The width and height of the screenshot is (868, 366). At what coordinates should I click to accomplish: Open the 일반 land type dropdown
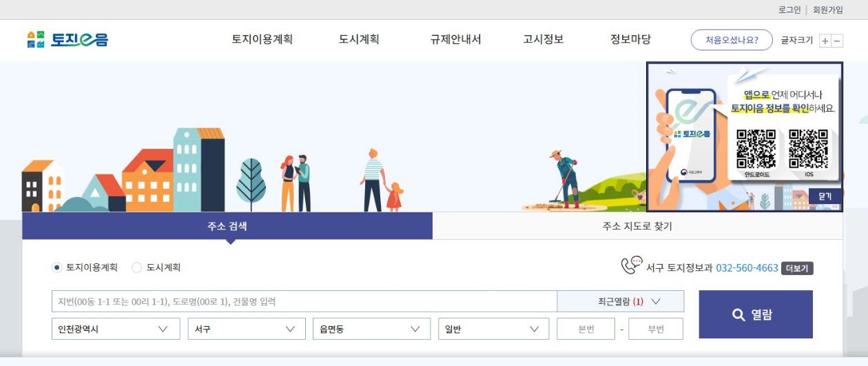[494, 329]
